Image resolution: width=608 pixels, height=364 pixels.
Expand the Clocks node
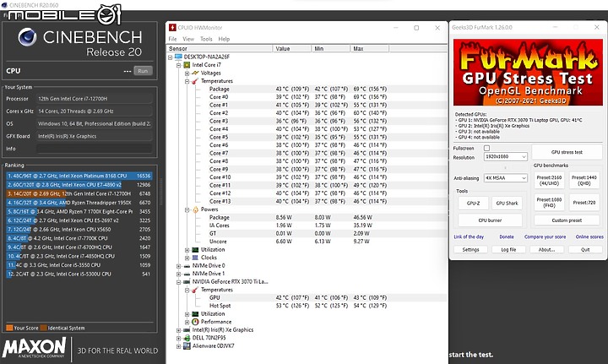click(187, 258)
